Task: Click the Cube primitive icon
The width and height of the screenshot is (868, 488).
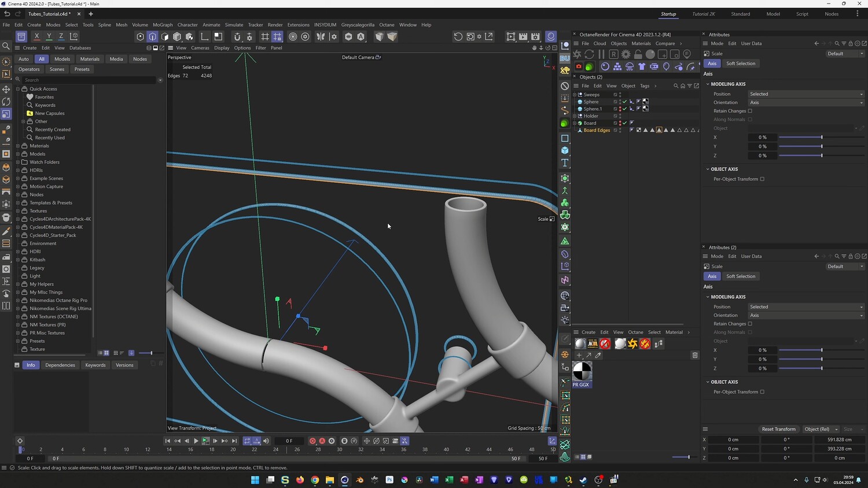Action: point(565,150)
